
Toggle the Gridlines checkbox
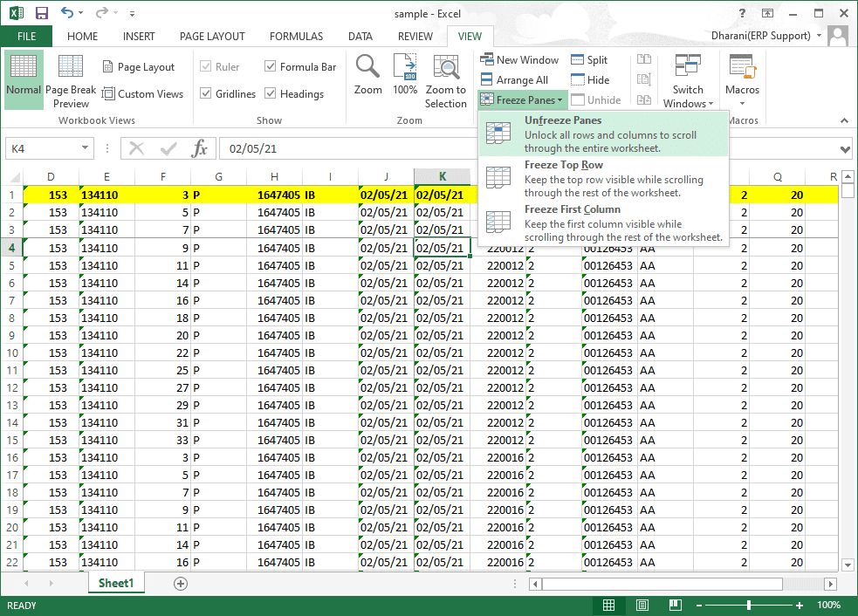[x=206, y=94]
